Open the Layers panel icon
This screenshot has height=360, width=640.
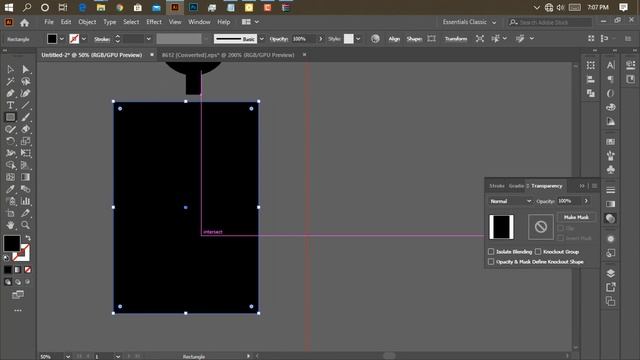tap(611, 273)
